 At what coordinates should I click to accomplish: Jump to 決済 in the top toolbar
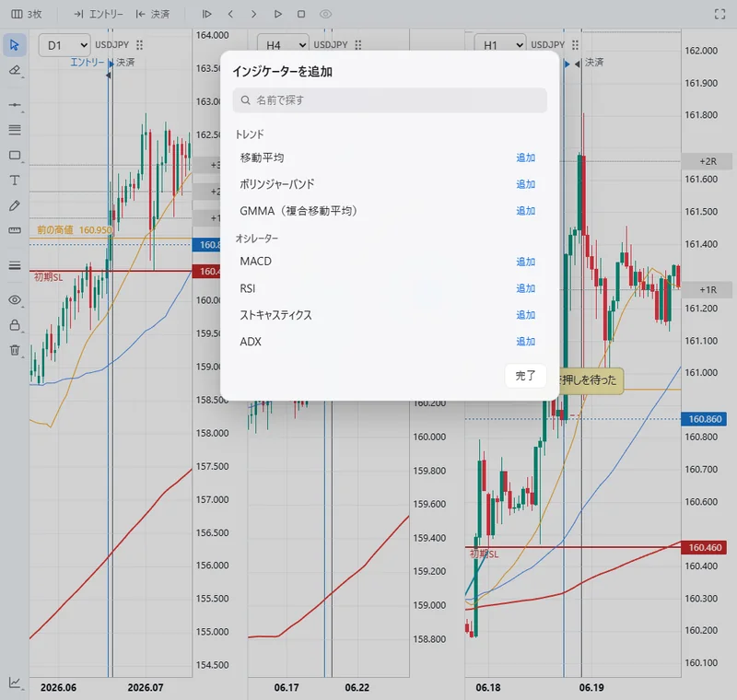click(x=153, y=14)
